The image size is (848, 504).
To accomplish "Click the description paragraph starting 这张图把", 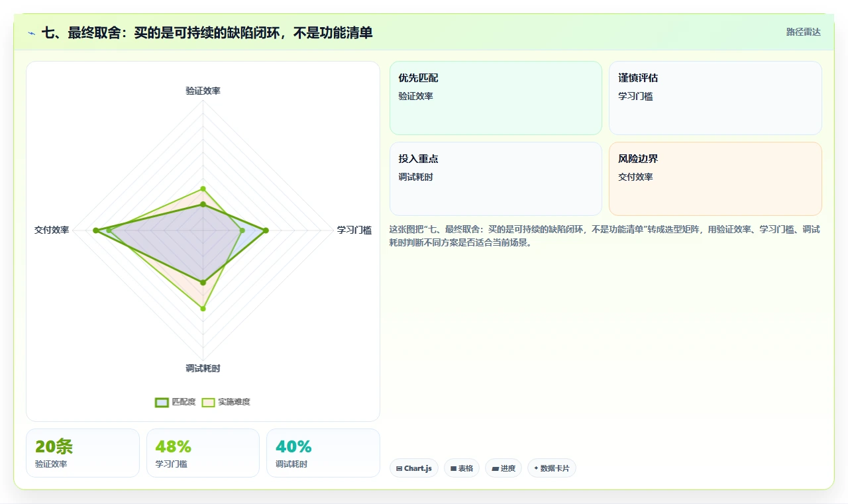I will [x=605, y=236].
